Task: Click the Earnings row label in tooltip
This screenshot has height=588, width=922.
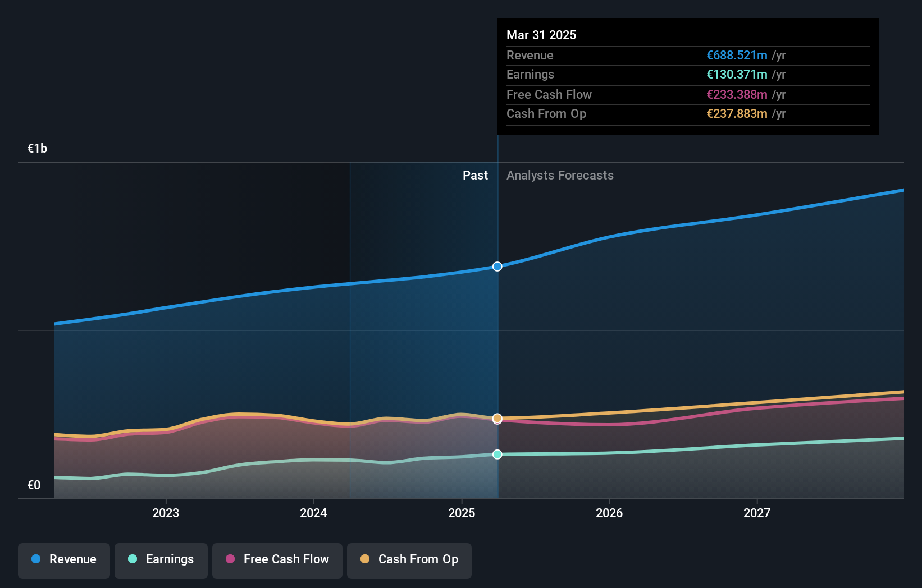Action: click(x=530, y=74)
